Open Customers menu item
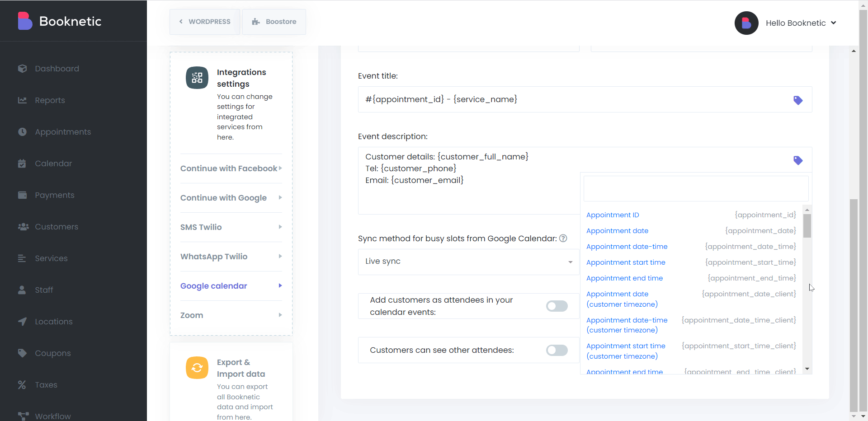The width and height of the screenshot is (868, 421). [x=57, y=227]
